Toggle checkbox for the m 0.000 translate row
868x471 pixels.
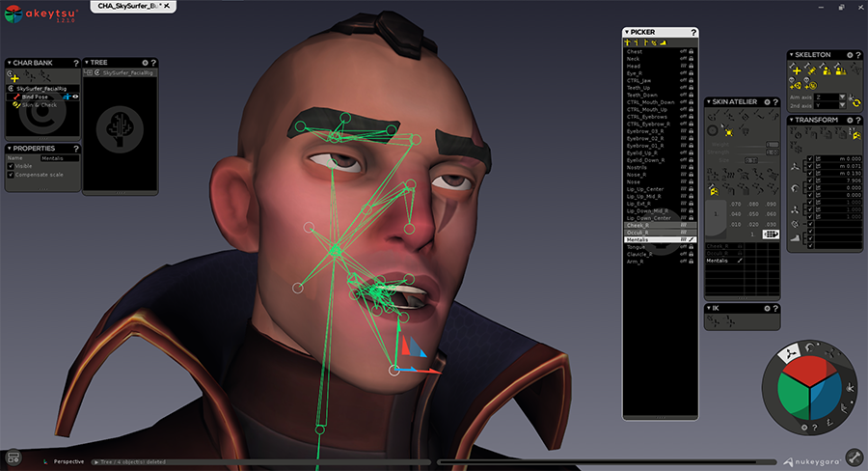(810, 159)
